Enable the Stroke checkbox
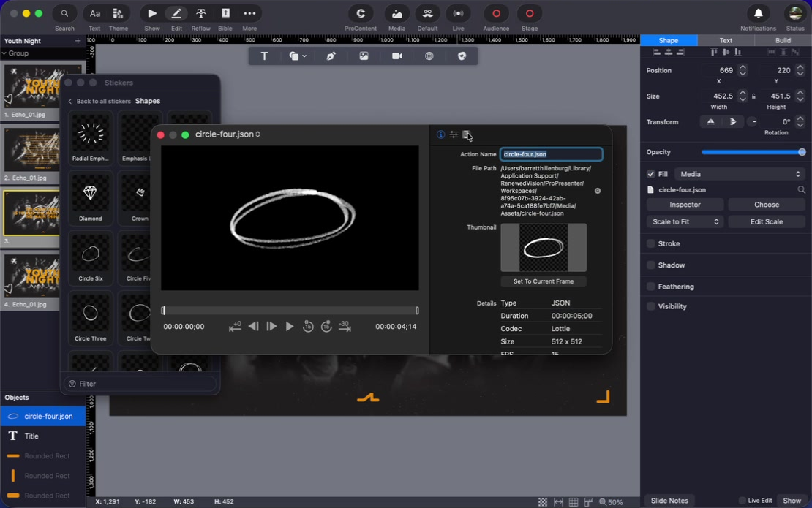Image resolution: width=812 pixels, height=508 pixels. (x=651, y=243)
